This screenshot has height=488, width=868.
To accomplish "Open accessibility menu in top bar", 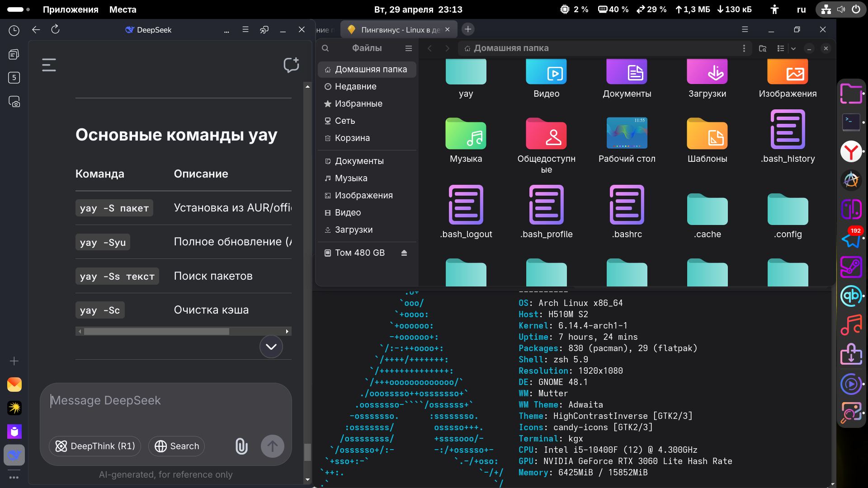I will coord(774,9).
